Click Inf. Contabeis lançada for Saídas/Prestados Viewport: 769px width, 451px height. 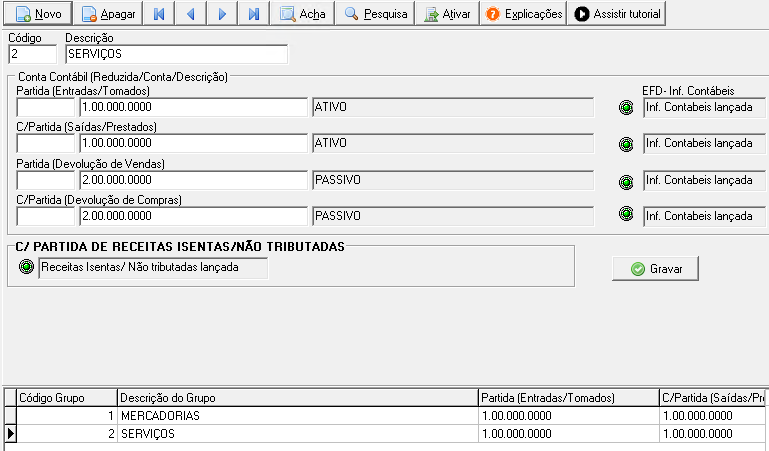pyautogui.click(x=705, y=144)
